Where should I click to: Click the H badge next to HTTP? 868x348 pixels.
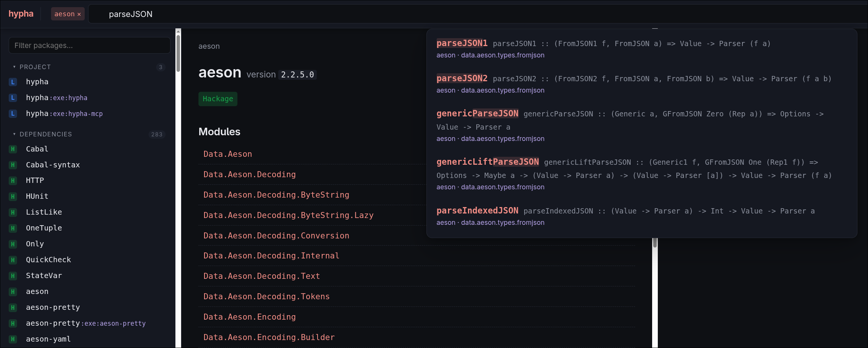(13, 181)
